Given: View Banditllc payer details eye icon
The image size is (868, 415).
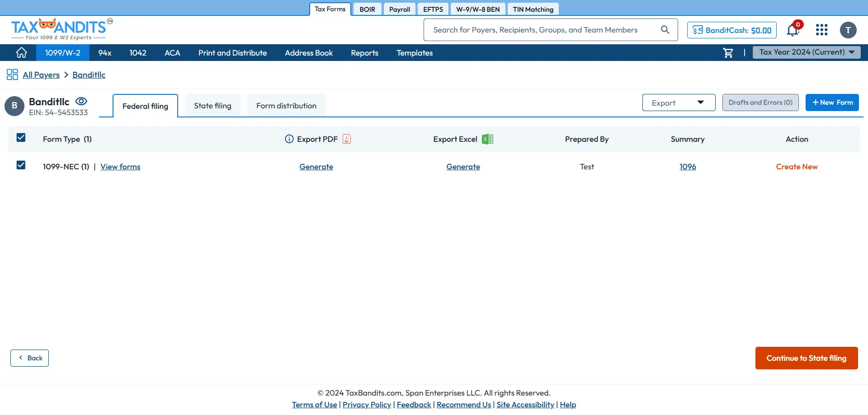Looking at the screenshot, I should click(81, 101).
